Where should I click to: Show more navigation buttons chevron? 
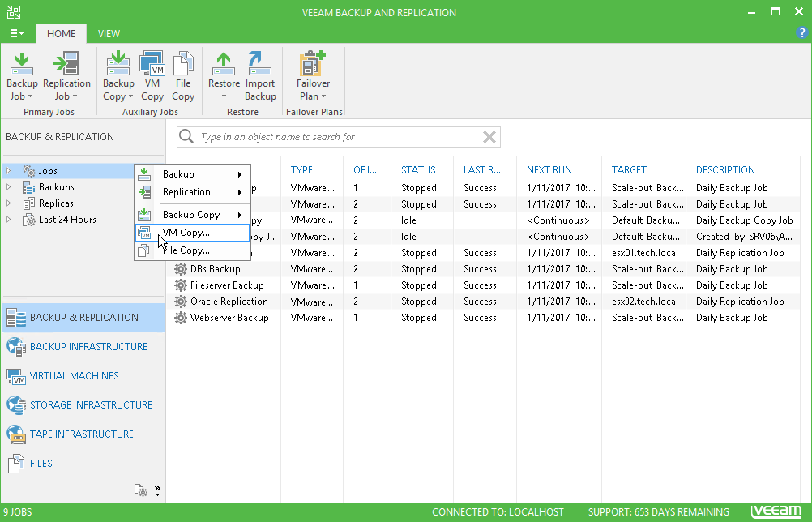click(x=157, y=490)
